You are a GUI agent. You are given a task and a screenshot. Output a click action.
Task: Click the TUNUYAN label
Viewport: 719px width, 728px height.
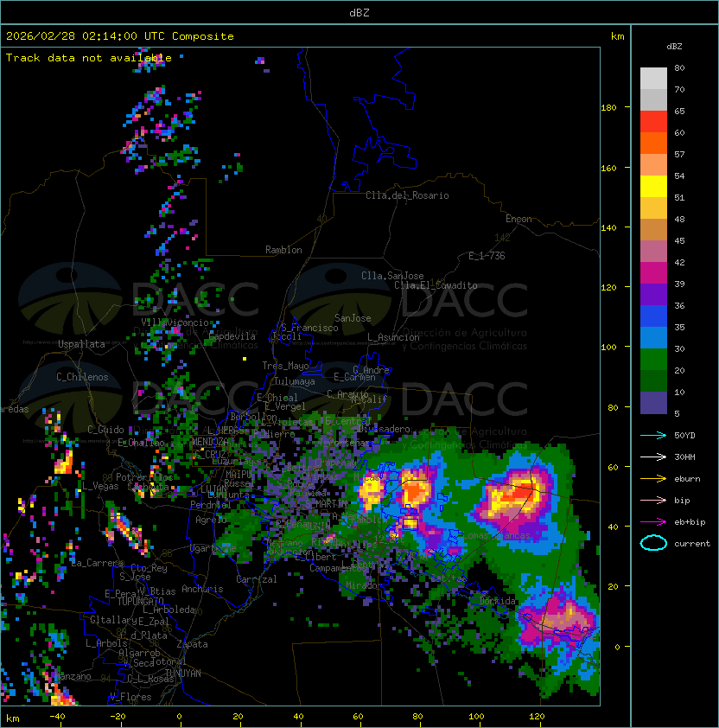[183, 674]
